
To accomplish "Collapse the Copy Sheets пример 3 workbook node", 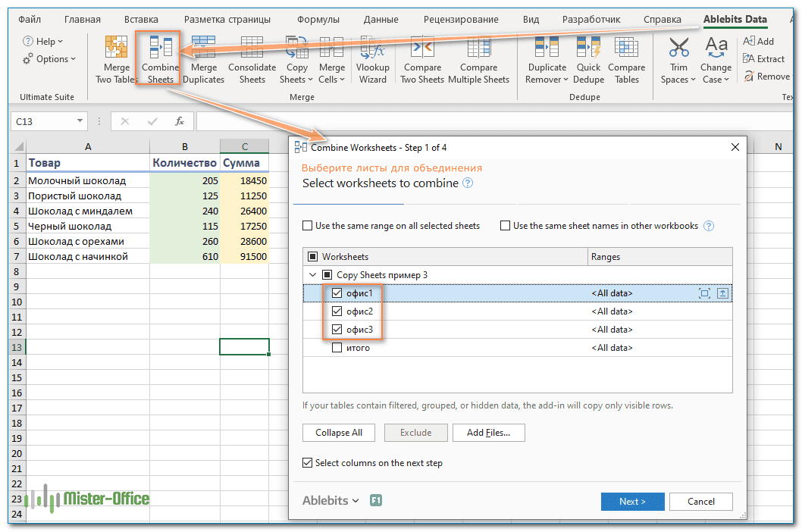I will click(312, 275).
